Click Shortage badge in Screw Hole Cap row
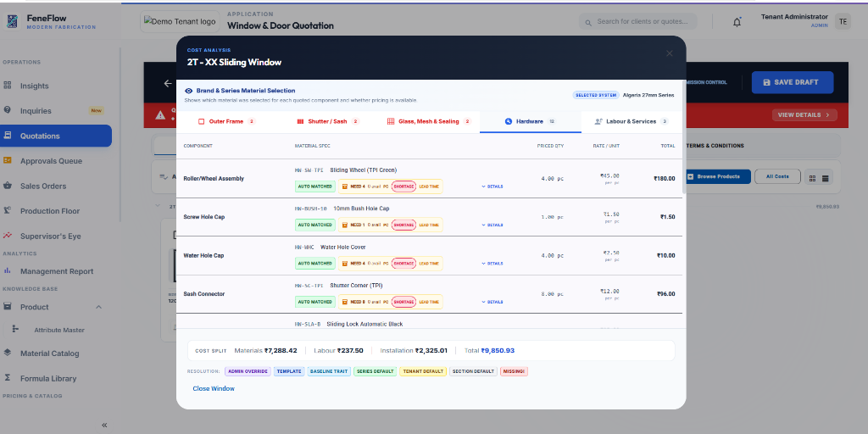The image size is (868, 434). click(x=403, y=225)
